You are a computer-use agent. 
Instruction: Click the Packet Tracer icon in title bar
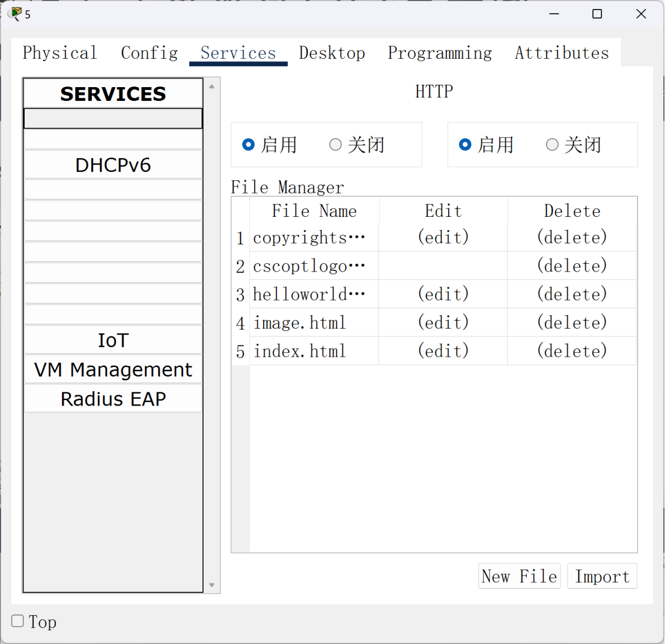coord(15,14)
